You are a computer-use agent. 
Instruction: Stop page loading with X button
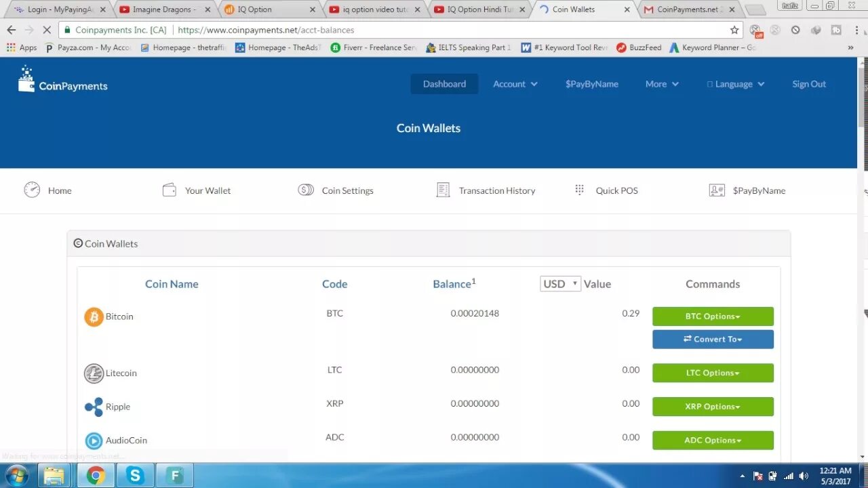46,30
